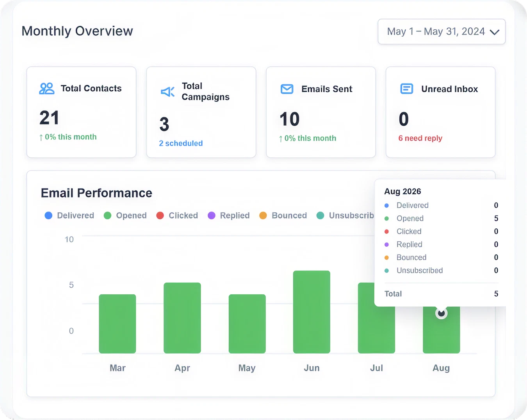The height and width of the screenshot is (420, 527).
Task: Toggle the Delivered legend item in chart
Action: 69,215
